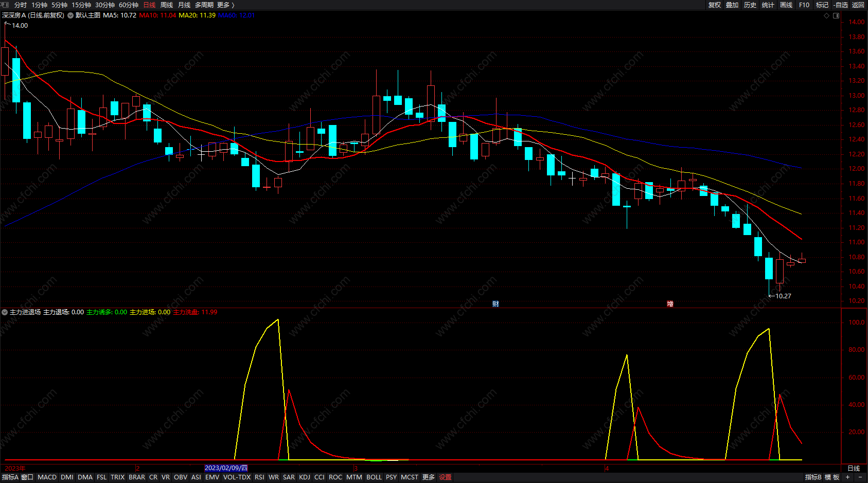
Task: Click the 标记 mark button
Action: [822, 5]
